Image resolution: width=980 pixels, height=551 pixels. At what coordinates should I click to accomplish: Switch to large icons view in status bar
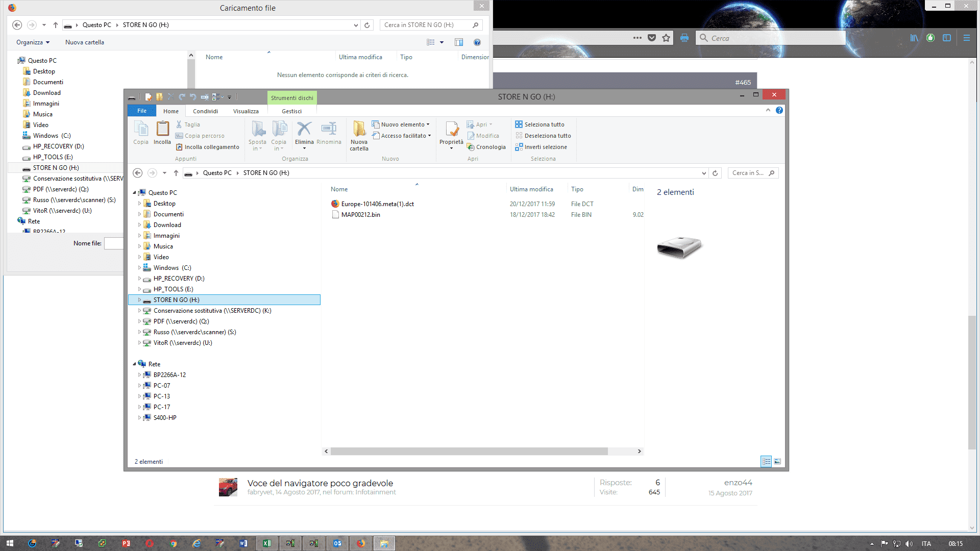pos(777,461)
